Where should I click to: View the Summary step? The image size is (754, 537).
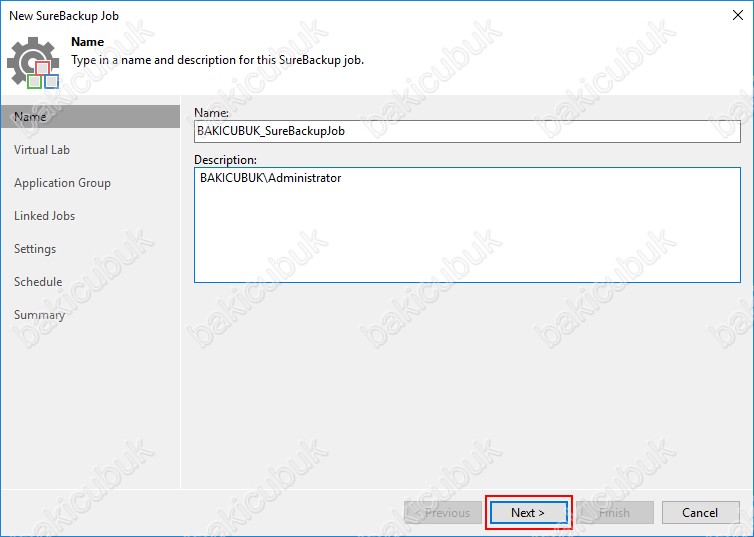click(x=39, y=315)
